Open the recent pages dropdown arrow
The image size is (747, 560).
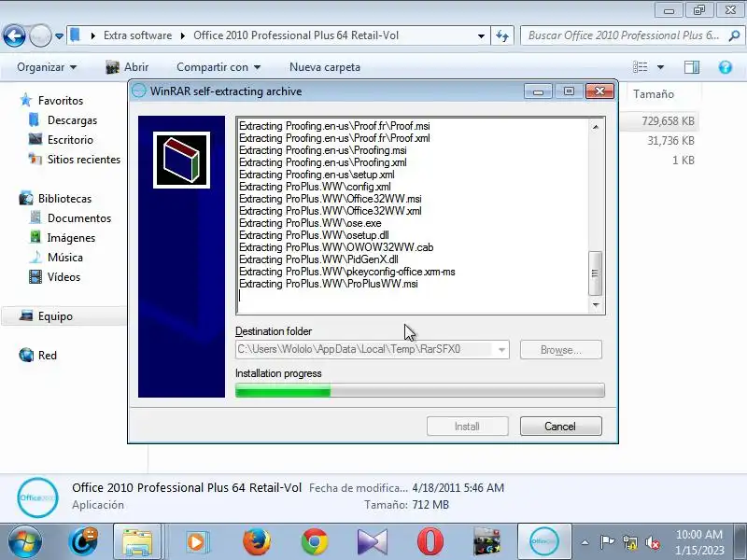point(59,36)
